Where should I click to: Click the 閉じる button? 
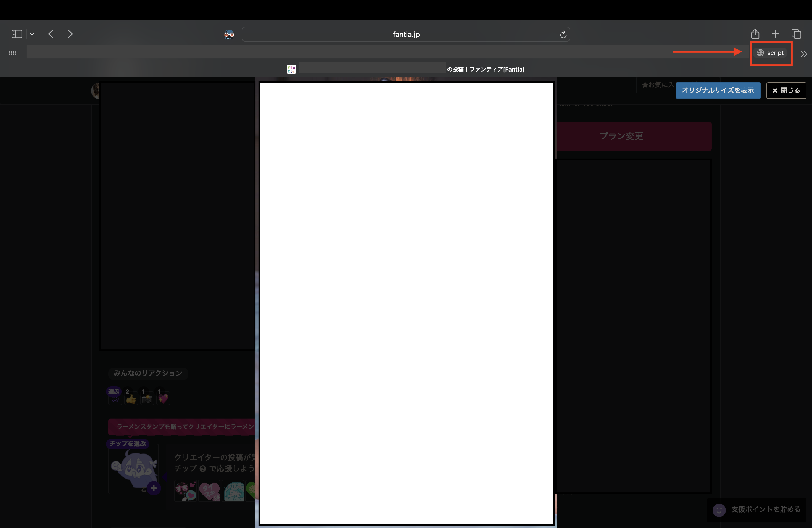tap(786, 90)
